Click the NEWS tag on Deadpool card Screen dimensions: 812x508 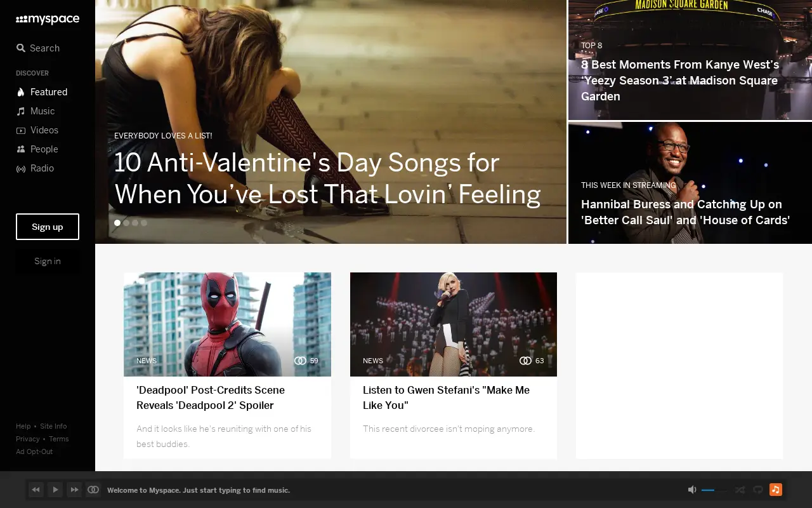[x=147, y=361]
